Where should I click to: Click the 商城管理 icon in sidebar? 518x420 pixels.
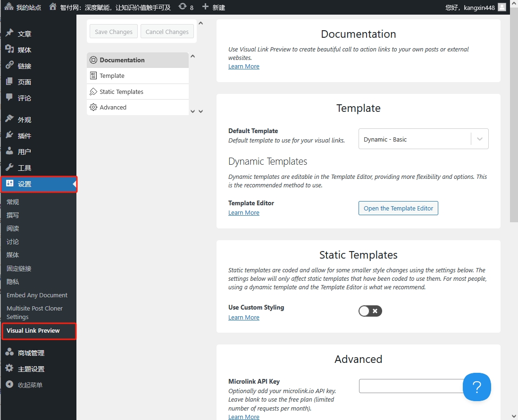9,352
